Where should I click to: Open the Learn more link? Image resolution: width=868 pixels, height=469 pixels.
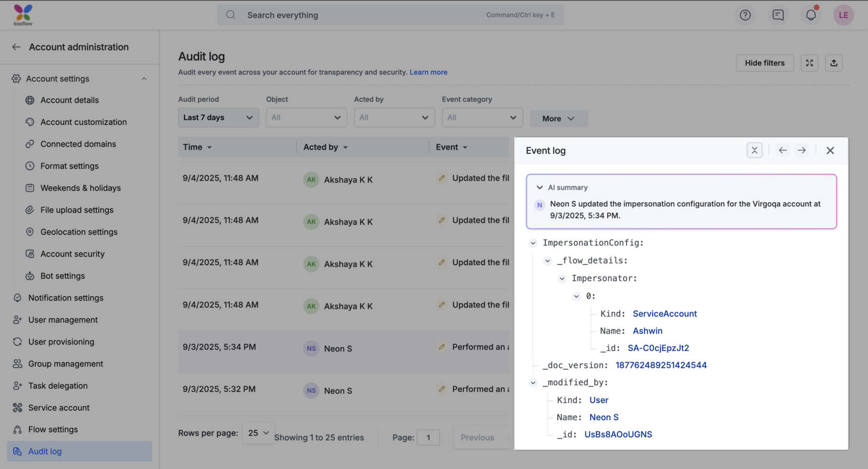tap(428, 72)
